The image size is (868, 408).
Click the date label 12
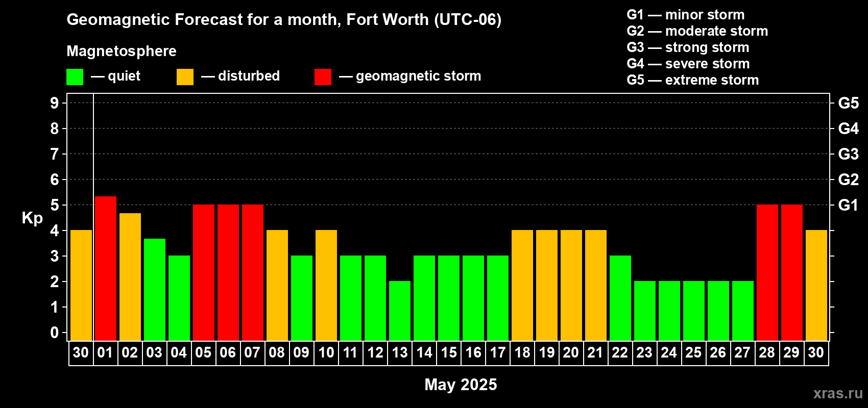(375, 352)
